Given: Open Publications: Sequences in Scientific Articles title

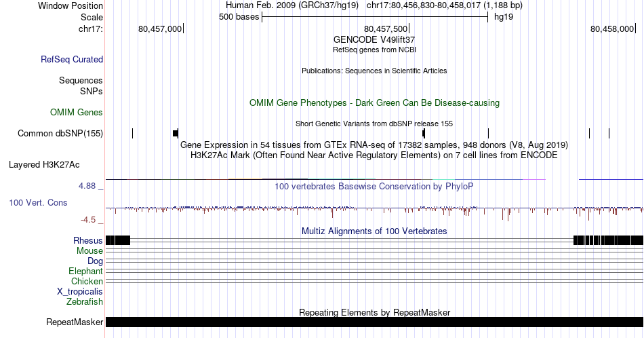Looking at the screenshot, I should click(374, 71).
